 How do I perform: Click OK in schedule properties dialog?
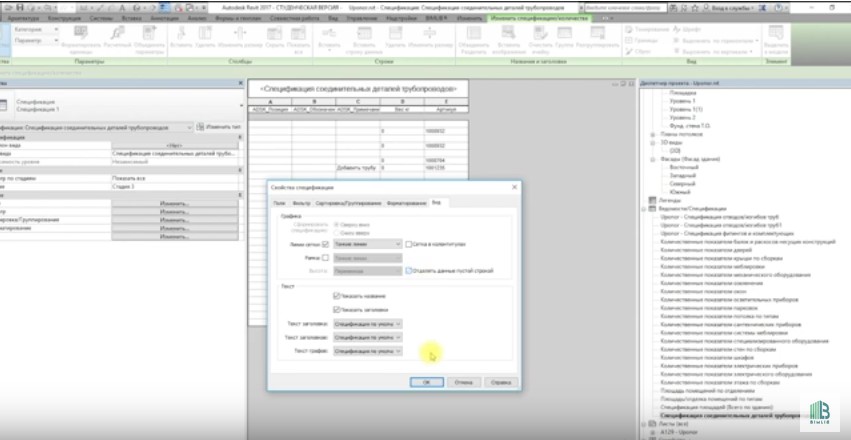427,382
